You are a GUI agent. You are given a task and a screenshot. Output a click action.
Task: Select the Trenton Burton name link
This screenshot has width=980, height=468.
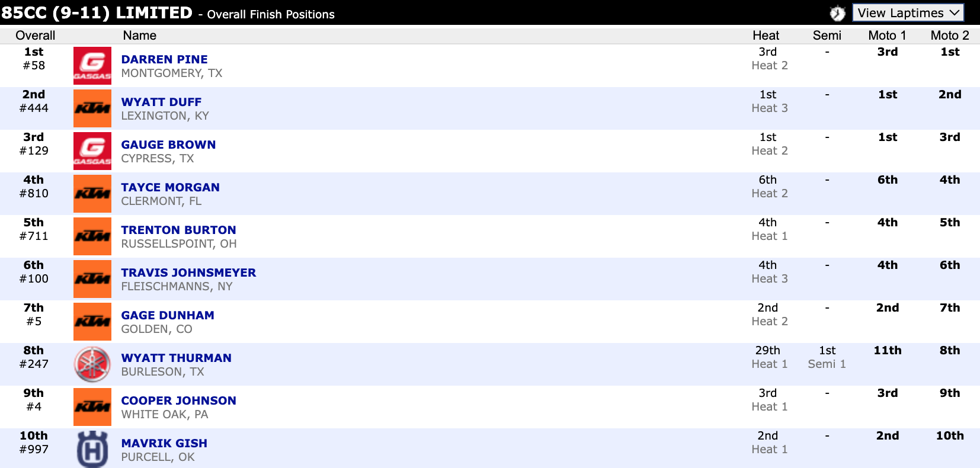(178, 230)
